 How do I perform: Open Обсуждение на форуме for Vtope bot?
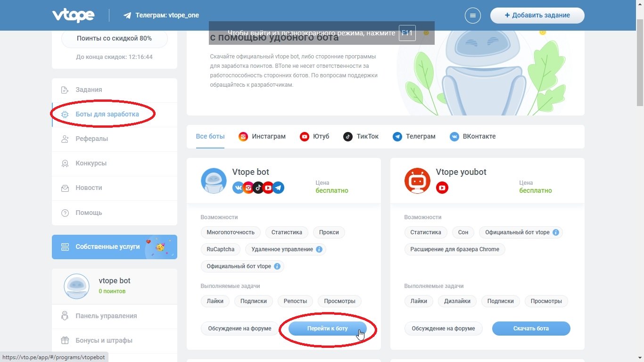pos(240,329)
